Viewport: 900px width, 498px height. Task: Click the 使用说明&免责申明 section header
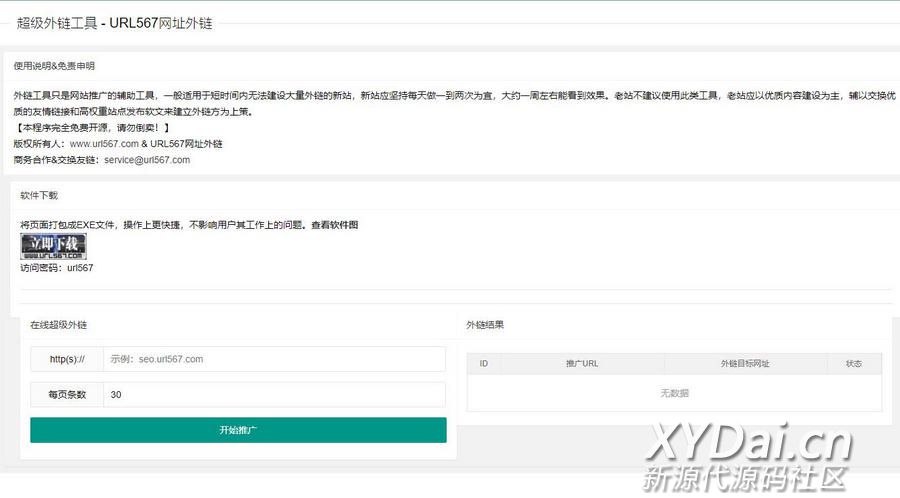pyautogui.click(x=54, y=66)
